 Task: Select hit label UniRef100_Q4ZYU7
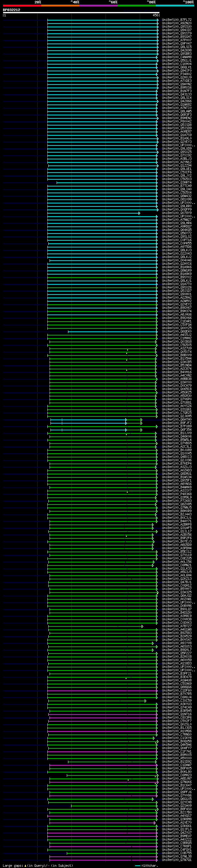(x=177, y=833)
